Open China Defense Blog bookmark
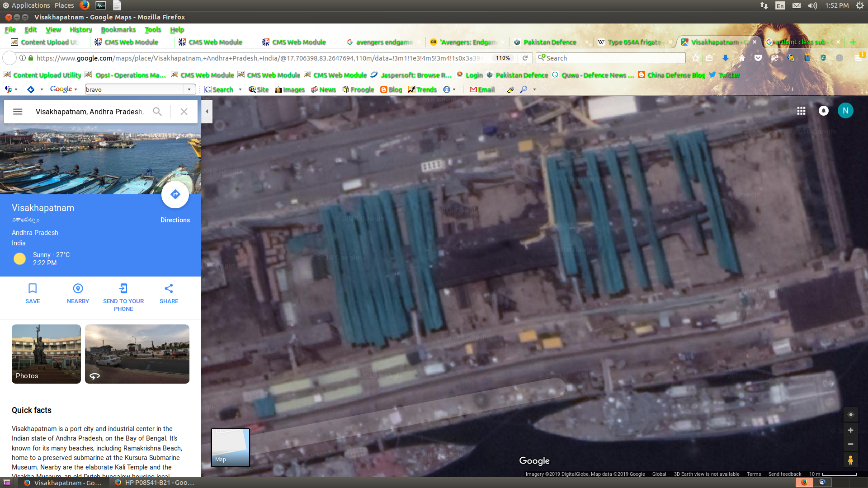 coord(671,75)
